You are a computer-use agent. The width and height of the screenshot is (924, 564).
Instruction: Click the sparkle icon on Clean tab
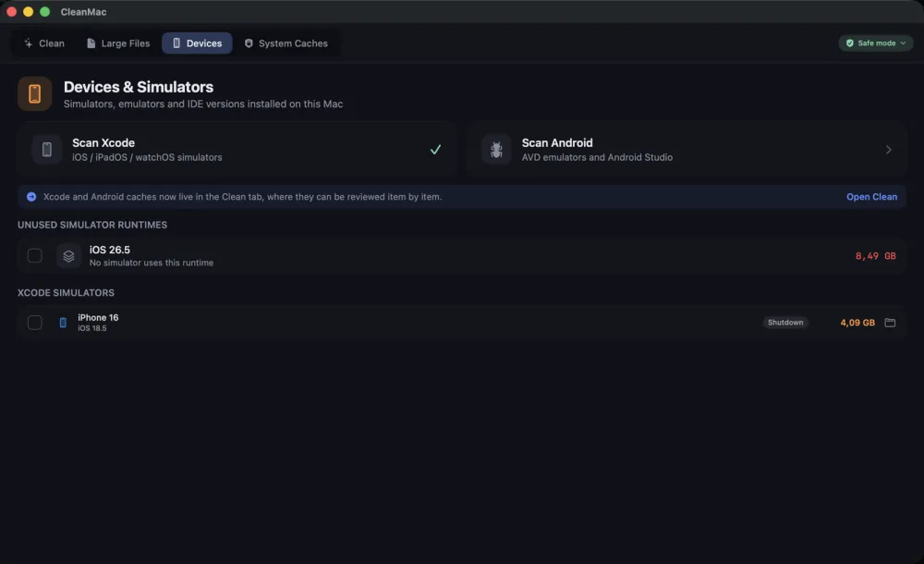[29, 43]
